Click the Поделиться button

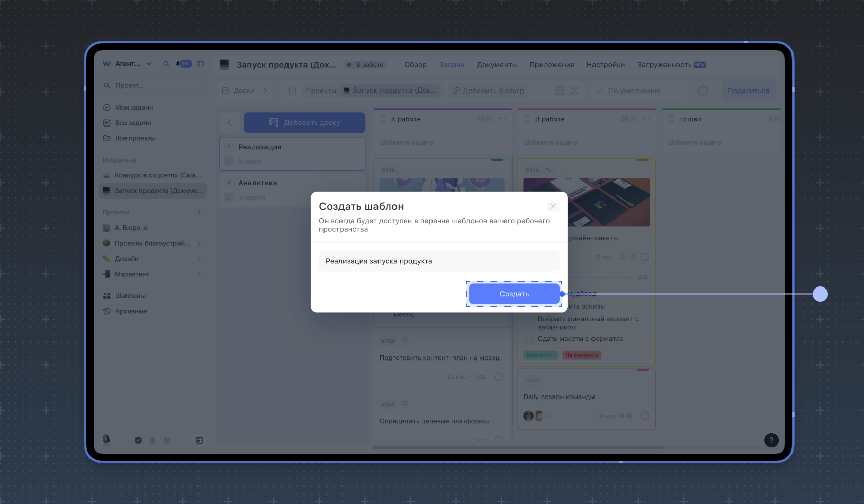tap(748, 91)
